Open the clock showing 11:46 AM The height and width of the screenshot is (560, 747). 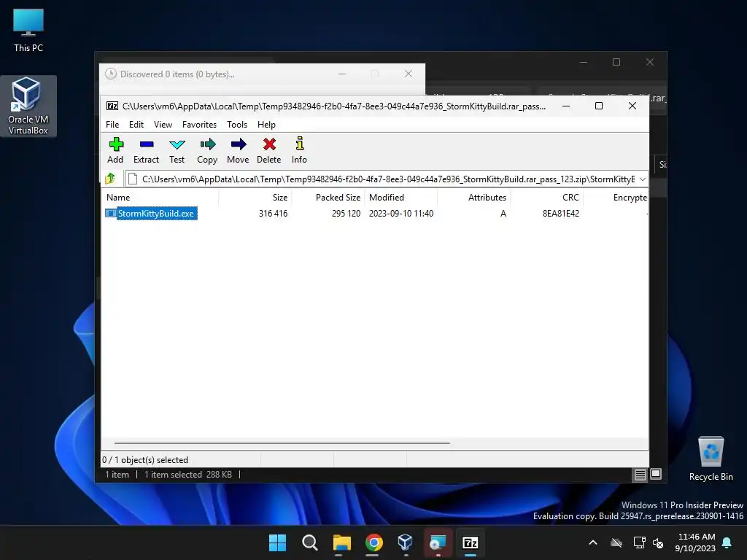[695, 542]
